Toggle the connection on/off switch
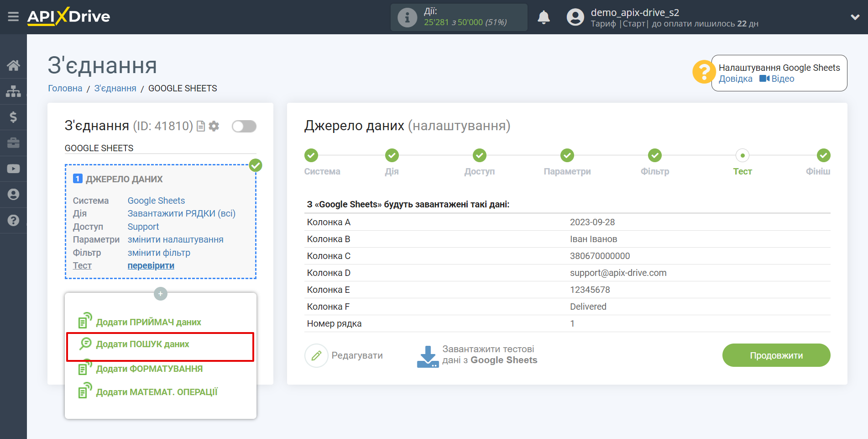868x439 pixels. pyautogui.click(x=244, y=126)
